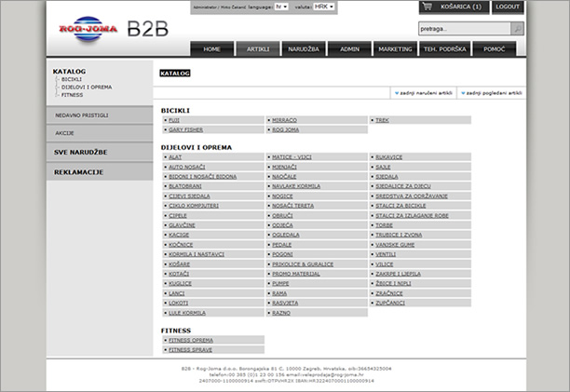Click the Rog-Joma logo

pyautogui.click(x=88, y=28)
